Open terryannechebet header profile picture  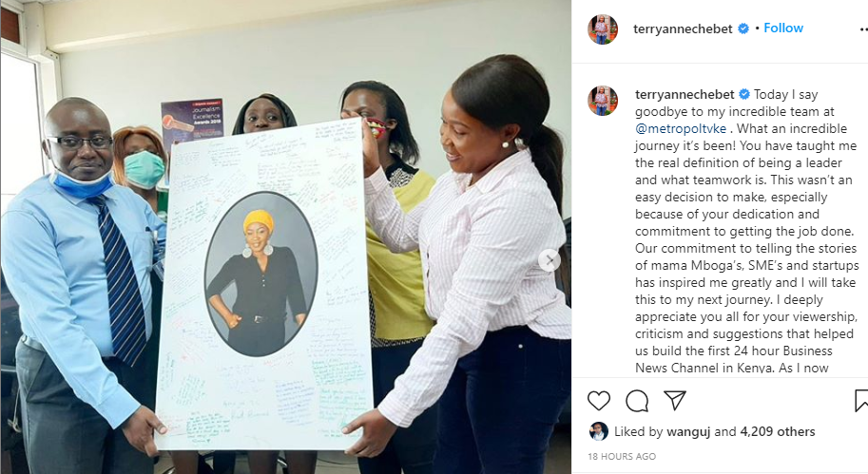click(603, 29)
